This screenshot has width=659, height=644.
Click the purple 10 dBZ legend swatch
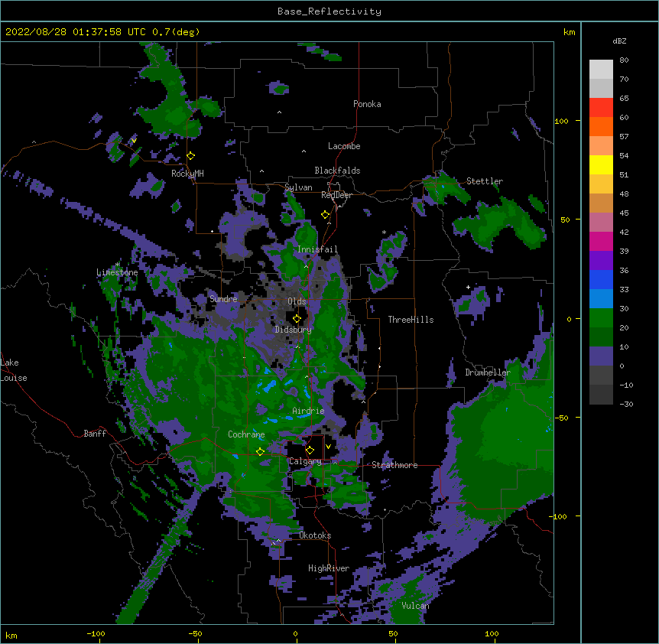click(601, 356)
